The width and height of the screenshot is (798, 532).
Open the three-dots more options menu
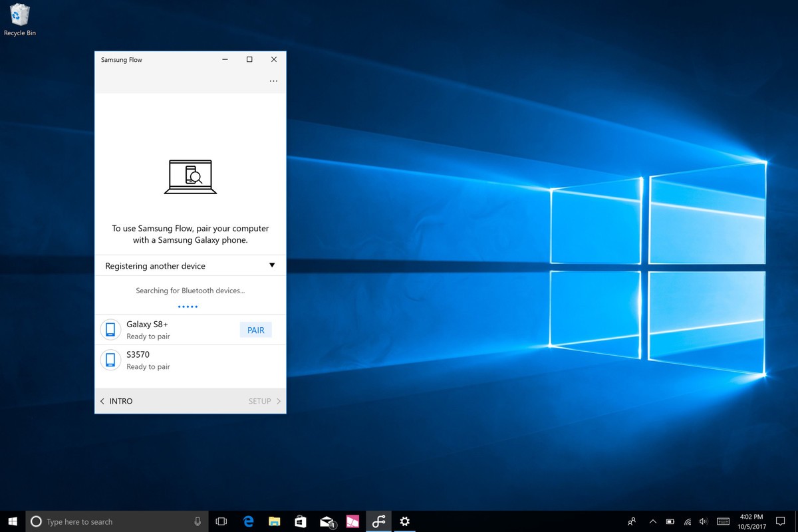pos(273,81)
